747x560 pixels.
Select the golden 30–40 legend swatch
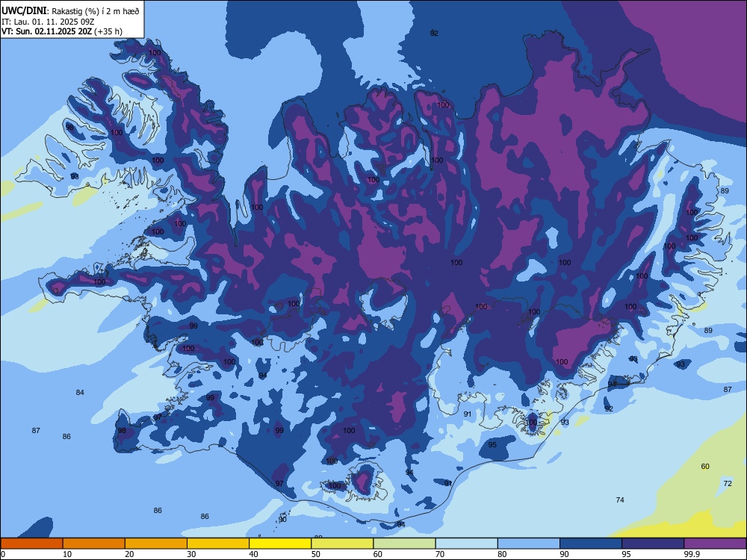tap(218, 544)
